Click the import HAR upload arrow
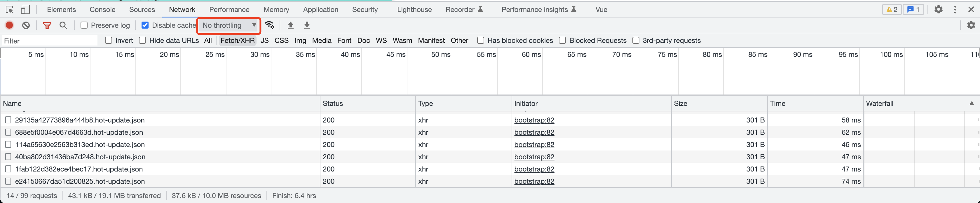 pyautogui.click(x=291, y=25)
